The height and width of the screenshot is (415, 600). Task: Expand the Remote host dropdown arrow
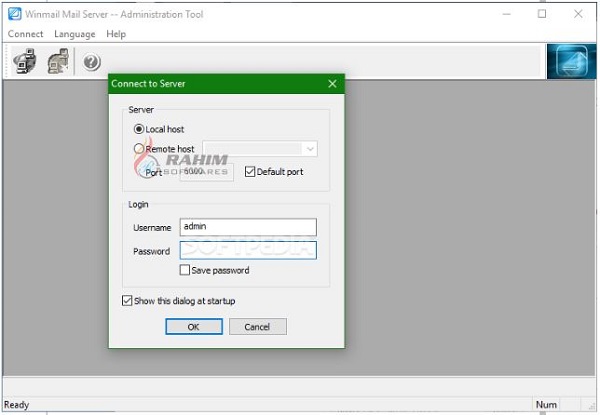click(x=310, y=149)
